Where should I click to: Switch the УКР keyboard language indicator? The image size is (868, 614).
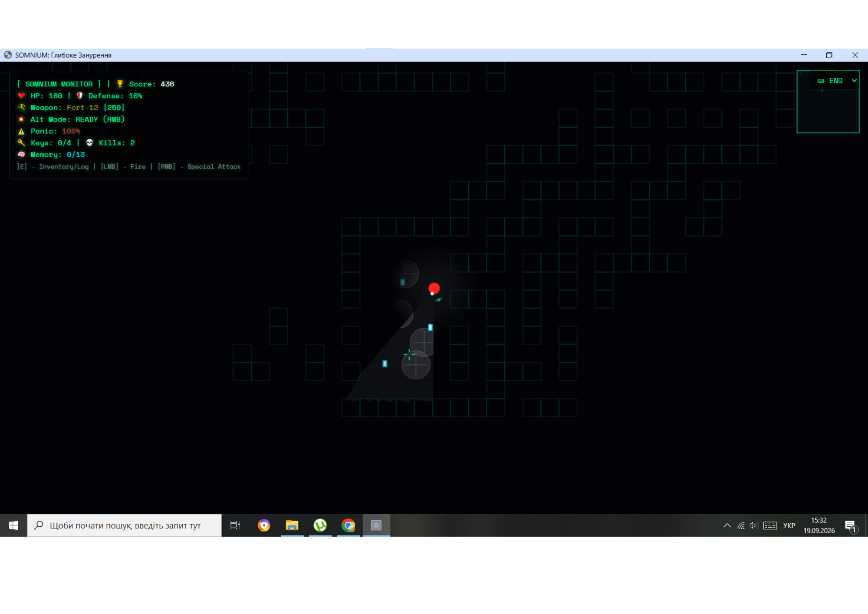coord(789,525)
